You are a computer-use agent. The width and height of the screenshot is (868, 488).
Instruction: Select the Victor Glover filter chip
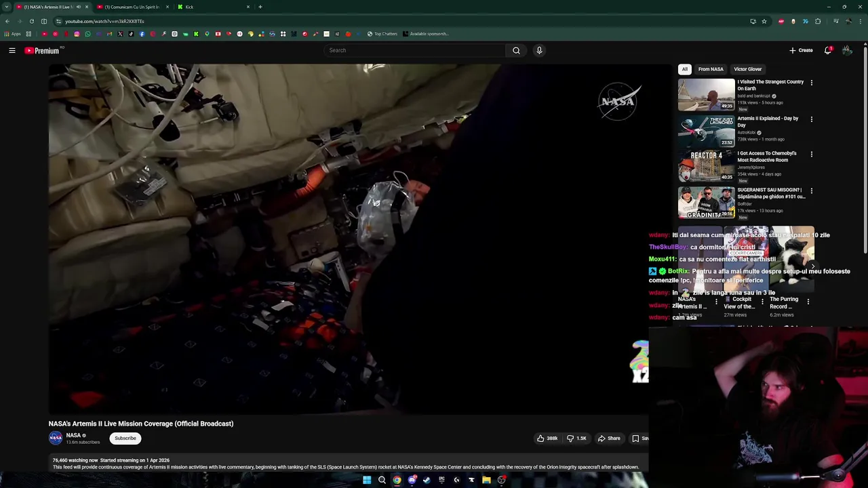(x=748, y=69)
